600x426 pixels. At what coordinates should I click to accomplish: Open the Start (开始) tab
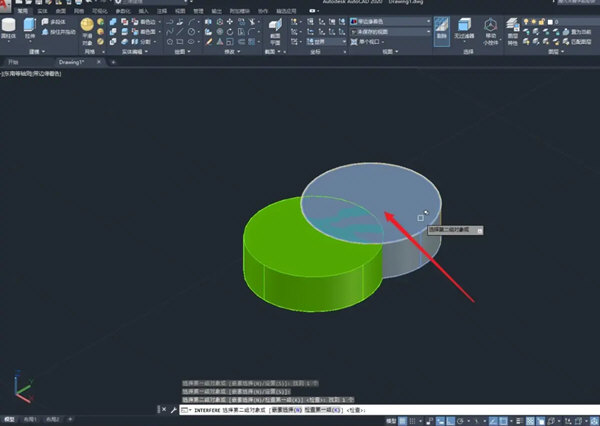tap(14, 62)
